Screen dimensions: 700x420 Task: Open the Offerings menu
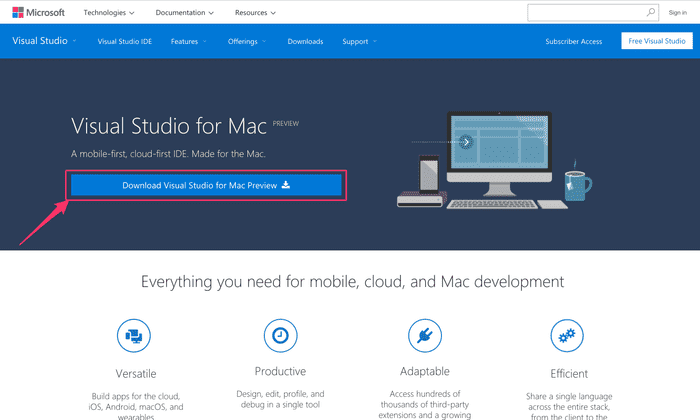247,42
